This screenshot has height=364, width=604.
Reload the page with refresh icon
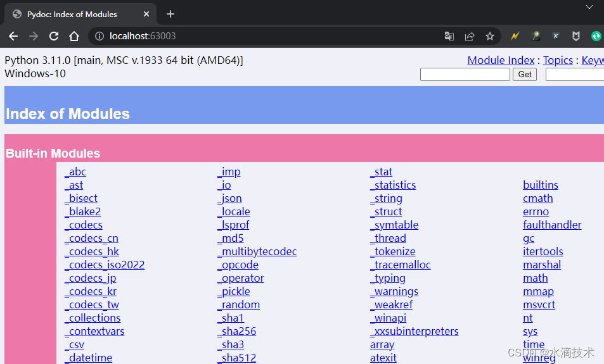click(54, 36)
